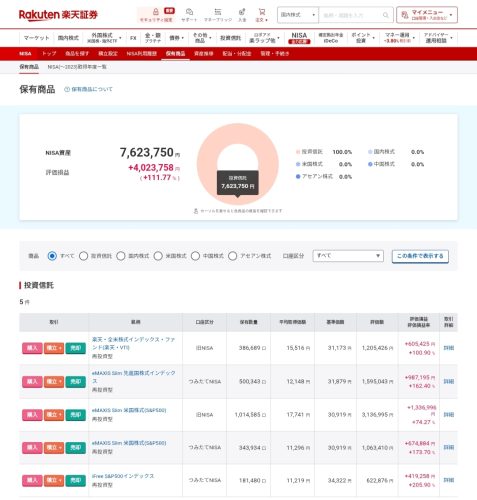Open 詳細 link for iFree S&P500 row
The height and width of the screenshot is (500, 477).
coord(449,480)
